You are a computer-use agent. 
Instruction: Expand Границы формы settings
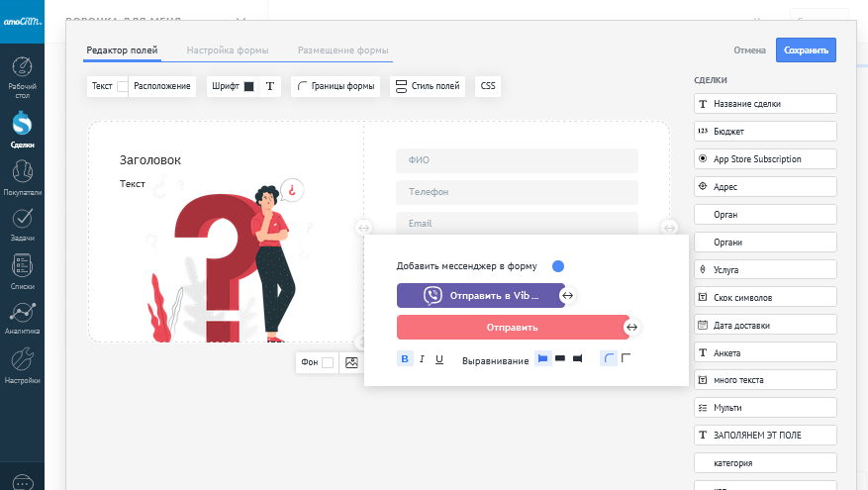click(336, 86)
